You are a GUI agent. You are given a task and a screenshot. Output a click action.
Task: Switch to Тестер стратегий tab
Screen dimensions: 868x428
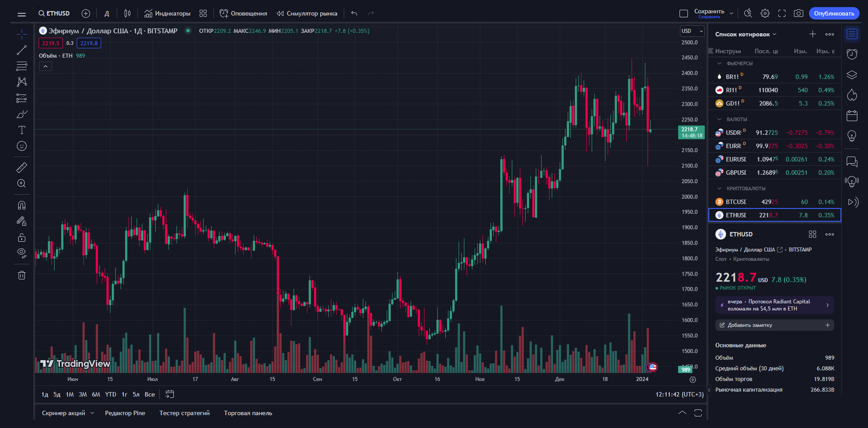point(185,413)
